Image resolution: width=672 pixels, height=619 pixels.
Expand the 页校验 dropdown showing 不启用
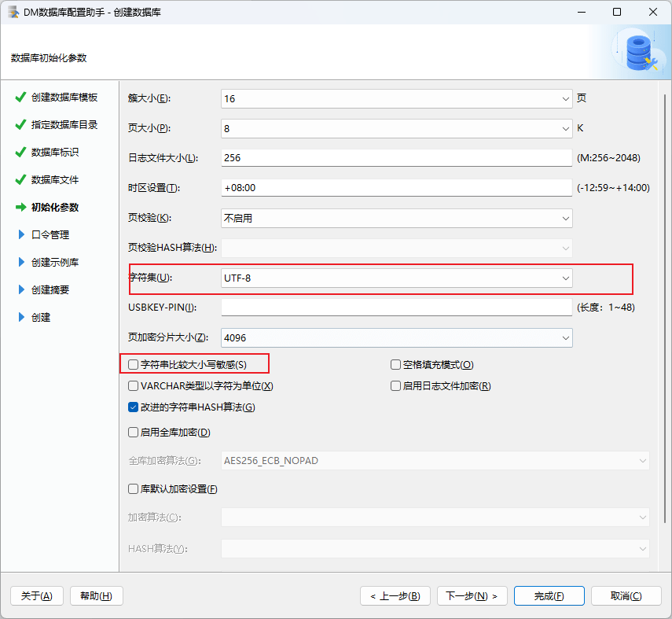(x=396, y=219)
